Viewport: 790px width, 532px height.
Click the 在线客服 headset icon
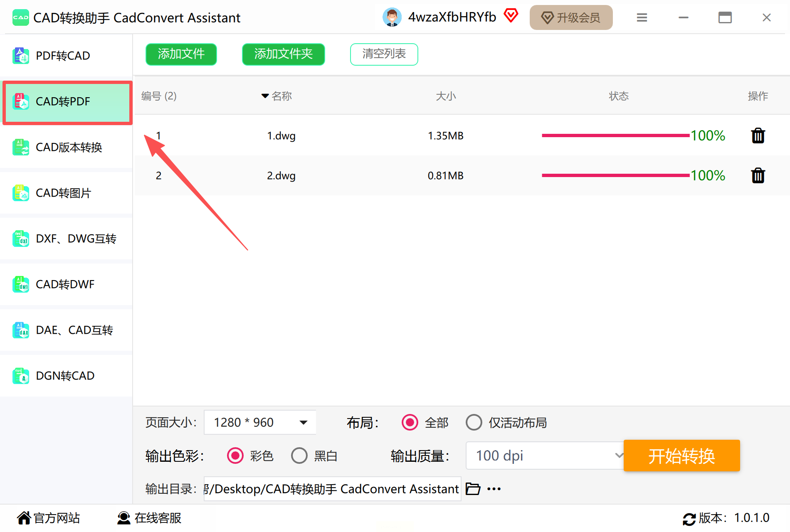[x=123, y=518]
